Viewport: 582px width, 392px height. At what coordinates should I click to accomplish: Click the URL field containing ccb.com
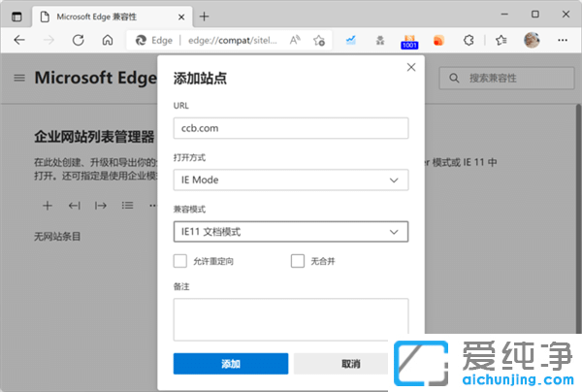coord(291,128)
